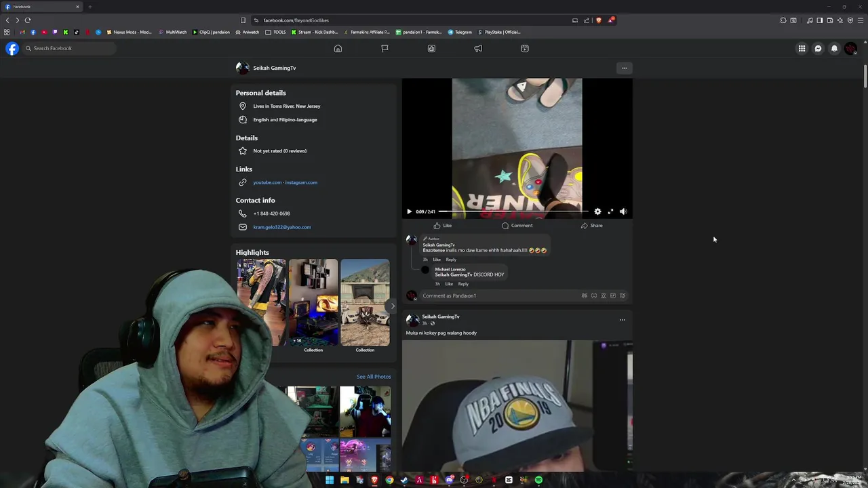Click the kram.gelo322@yahoo.com email link
This screenshot has height=488, width=868.
coord(282,227)
